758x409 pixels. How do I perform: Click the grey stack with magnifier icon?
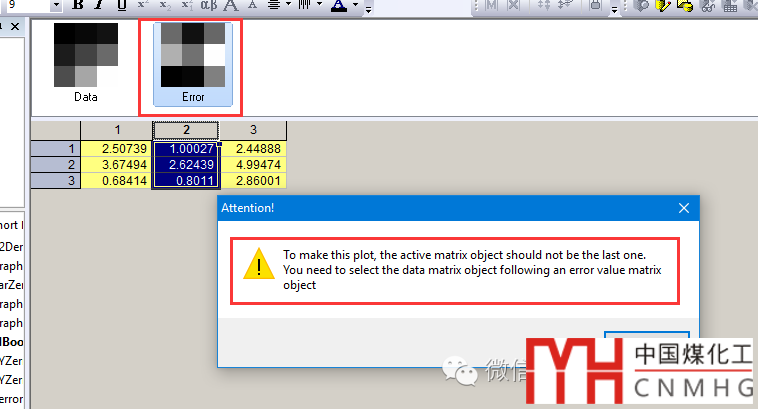pos(641,5)
